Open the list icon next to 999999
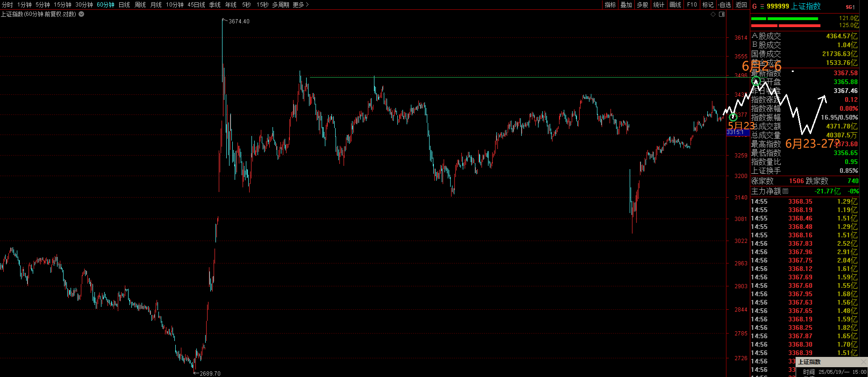The width and height of the screenshot is (868, 377). pos(762,7)
